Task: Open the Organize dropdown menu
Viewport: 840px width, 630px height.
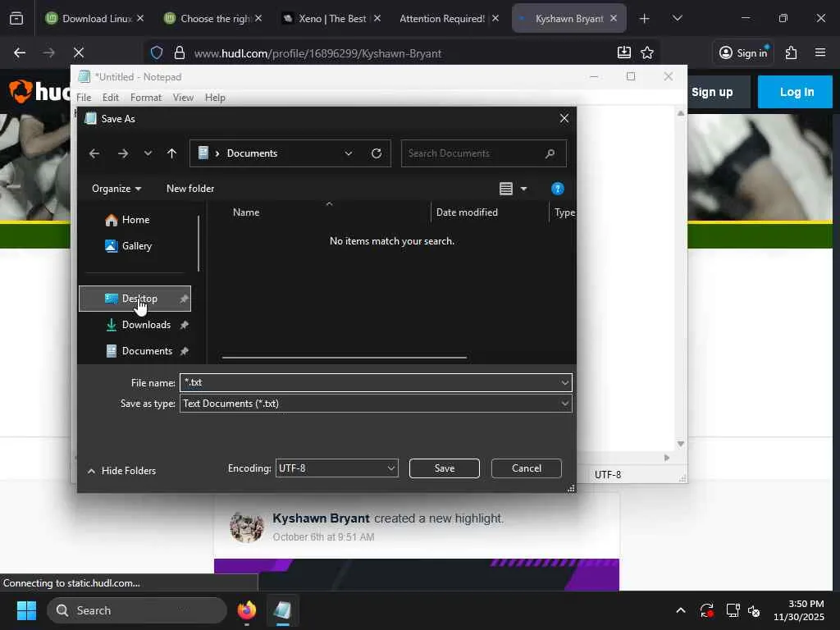Action: click(116, 189)
